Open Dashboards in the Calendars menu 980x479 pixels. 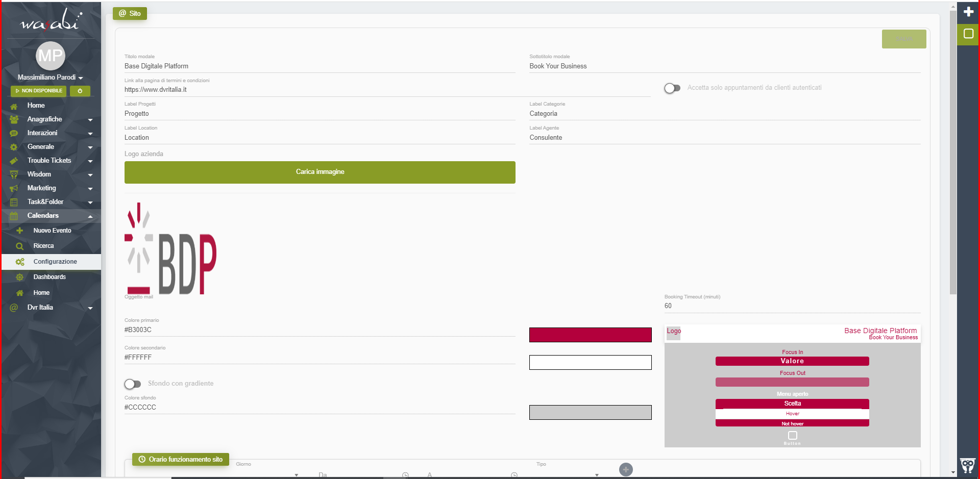pyautogui.click(x=50, y=277)
